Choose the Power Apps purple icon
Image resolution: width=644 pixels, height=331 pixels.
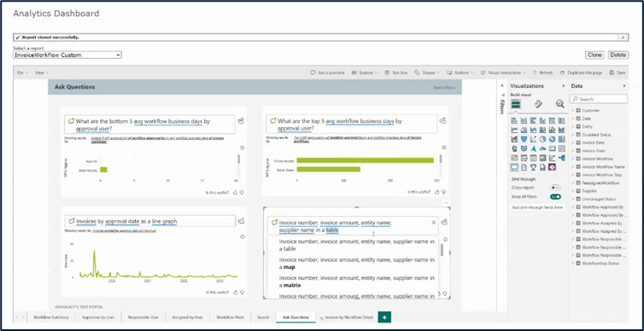552,167
